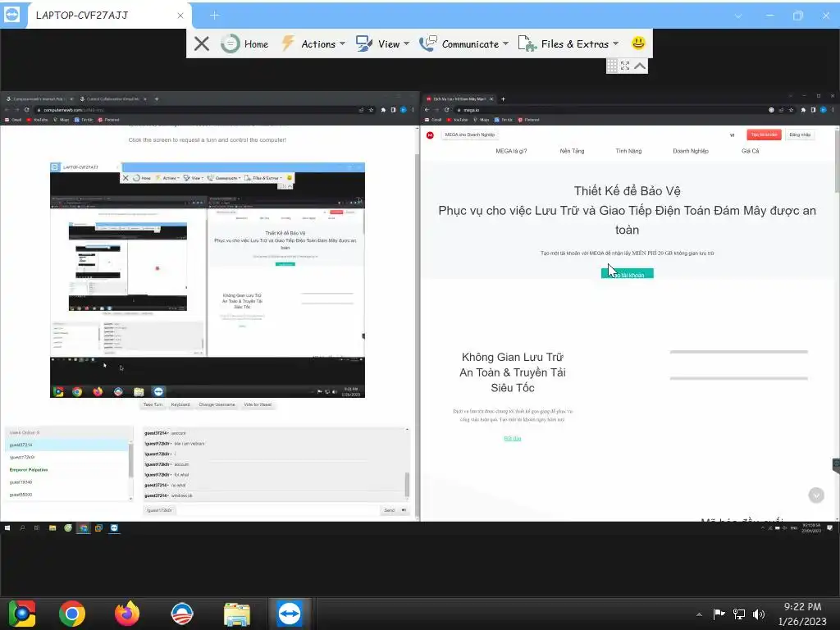Open Google Chrome from the outer taskbar
The height and width of the screenshot is (630, 840).
coord(72,614)
